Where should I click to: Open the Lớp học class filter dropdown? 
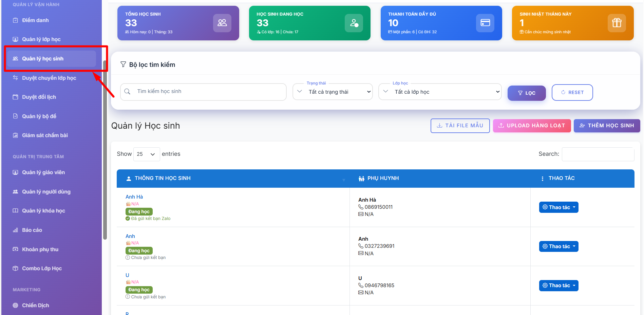(440, 92)
